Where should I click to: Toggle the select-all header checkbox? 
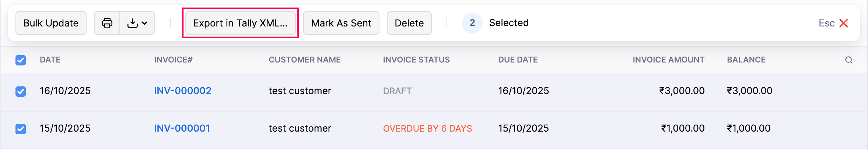point(21,60)
